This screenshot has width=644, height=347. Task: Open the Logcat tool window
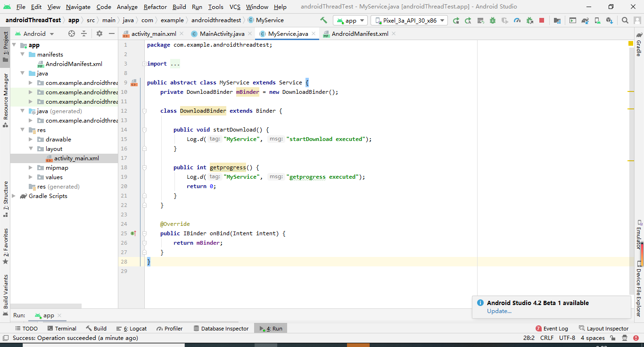click(131, 329)
